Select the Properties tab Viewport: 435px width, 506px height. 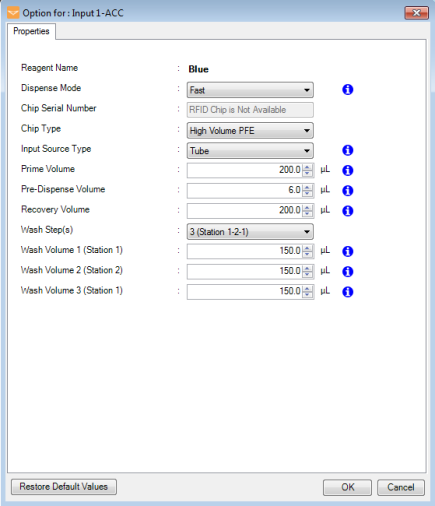tap(31, 31)
